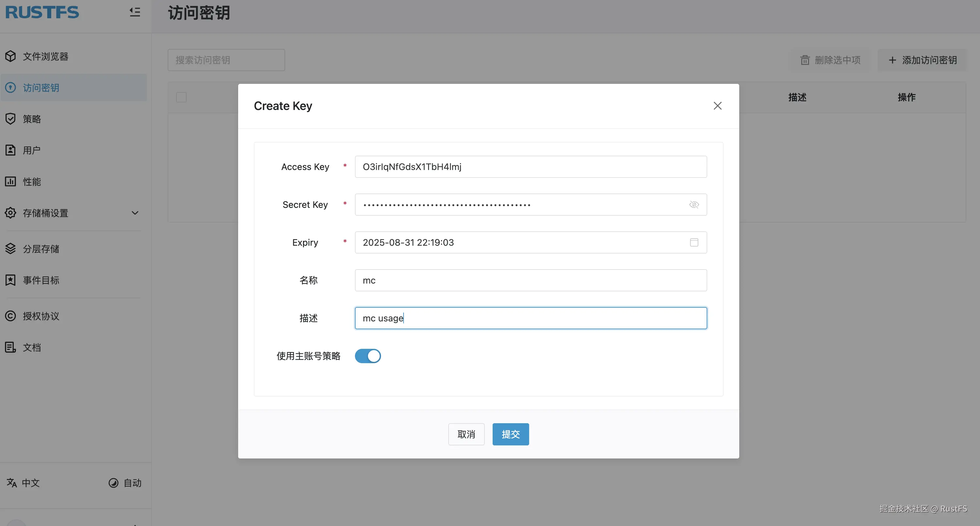Open the Expiry calendar picker icon
980x526 pixels.
[694, 242]
